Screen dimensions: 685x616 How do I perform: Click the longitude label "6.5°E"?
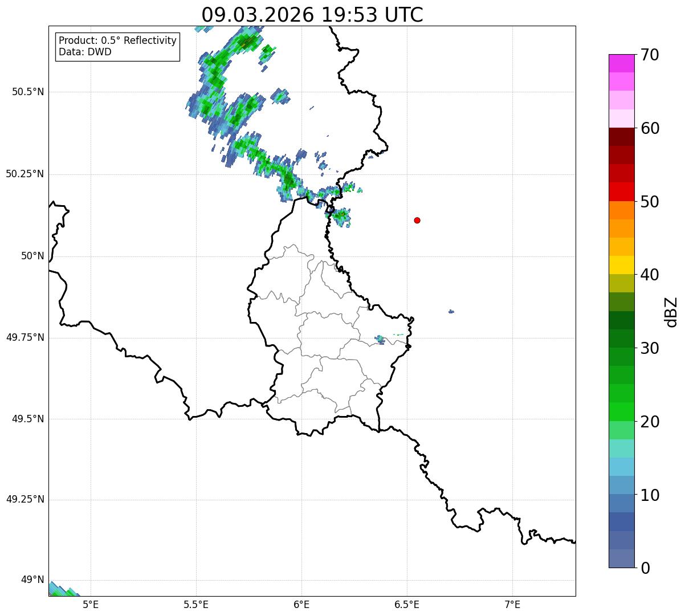[407, 604]
